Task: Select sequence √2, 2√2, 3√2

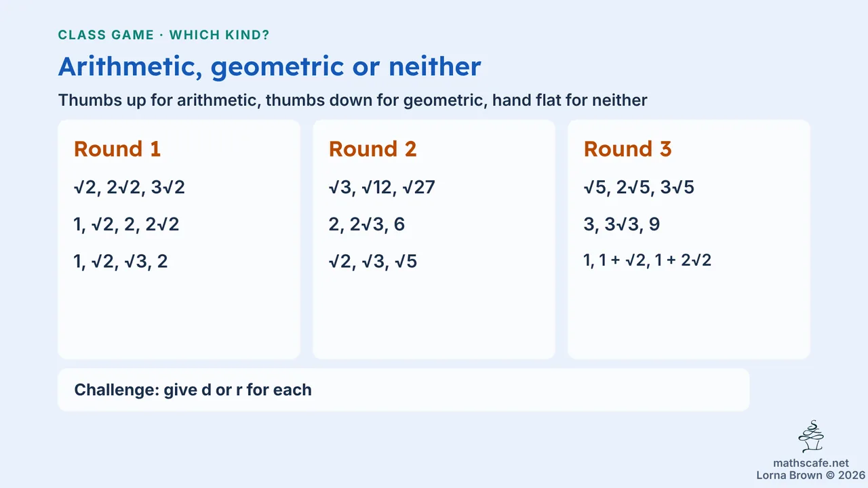Action: coord(130,188)
